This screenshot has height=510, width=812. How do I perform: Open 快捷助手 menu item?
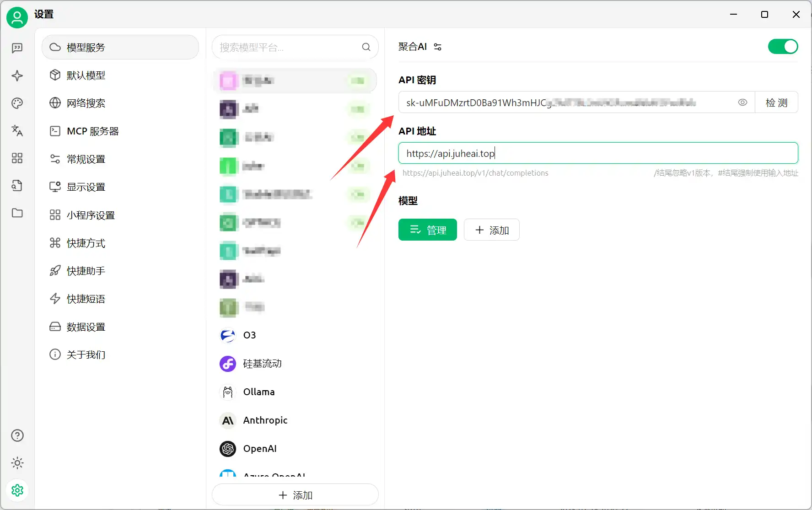(120, 271)
